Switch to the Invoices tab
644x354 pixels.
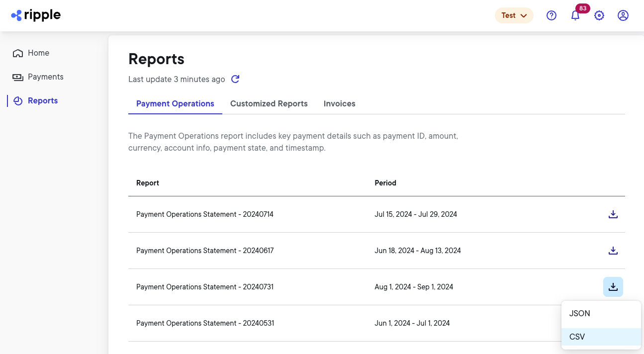(339, 103)
